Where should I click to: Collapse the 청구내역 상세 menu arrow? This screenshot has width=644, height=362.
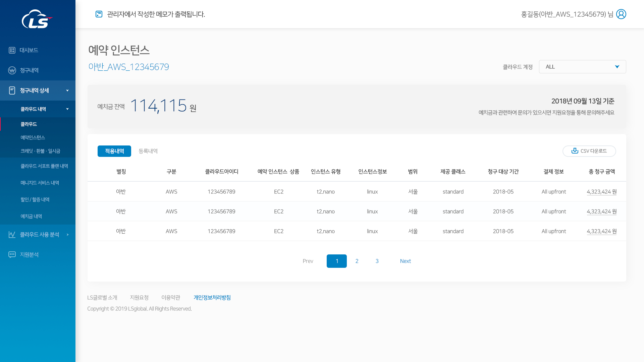coord(67,90)
